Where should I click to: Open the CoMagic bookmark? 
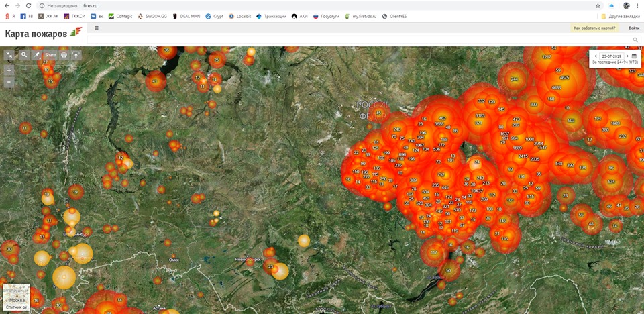(121, 16)
